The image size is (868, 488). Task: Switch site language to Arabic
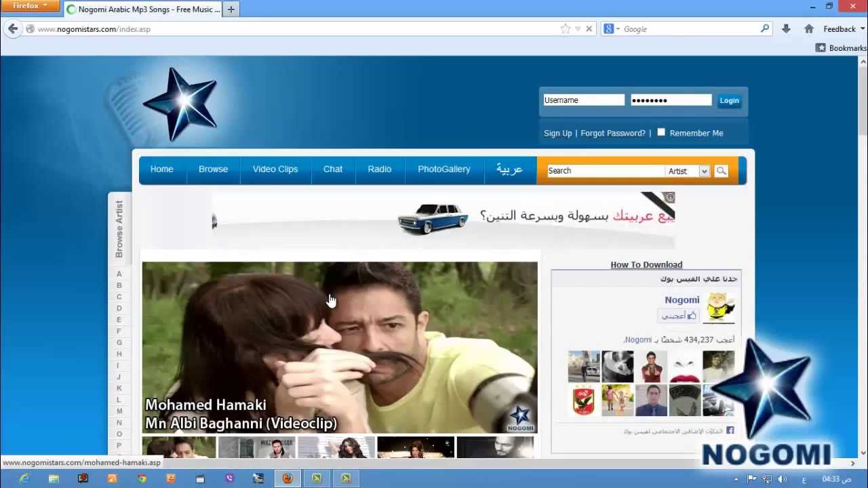tap(509, 169)
